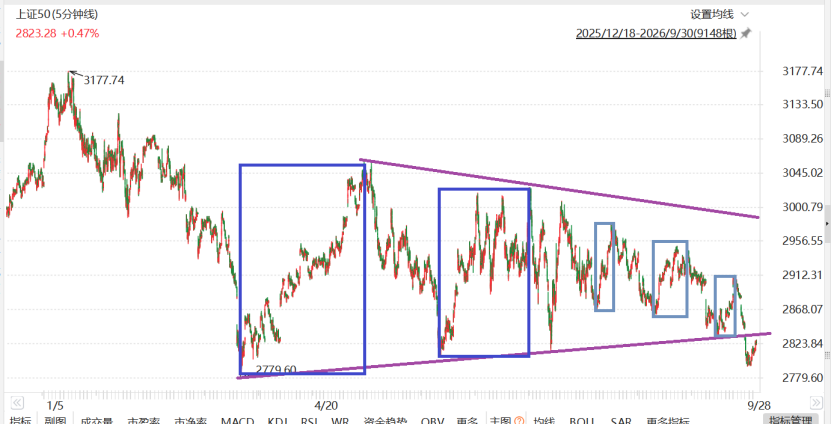Screen dimensions: 831x424
Task: Switch sub-chart to 成交量
Action: click(96, 421)
